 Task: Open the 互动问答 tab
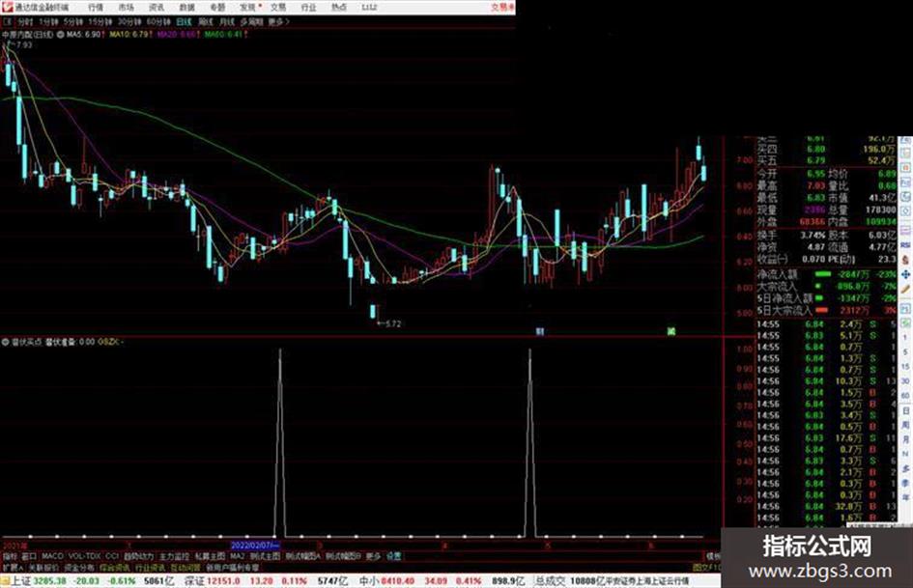click(185, 567)
